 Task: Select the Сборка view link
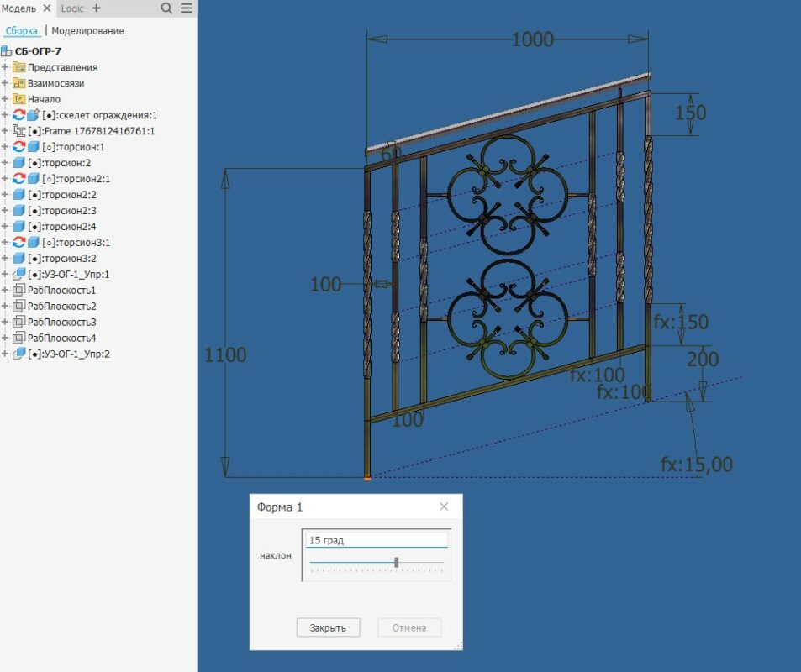click(22, 31)
